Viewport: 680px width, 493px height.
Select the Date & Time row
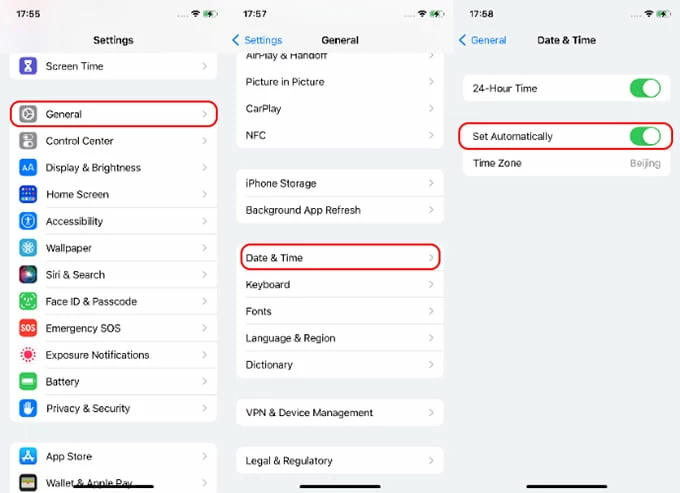click(x=340, y=258)
